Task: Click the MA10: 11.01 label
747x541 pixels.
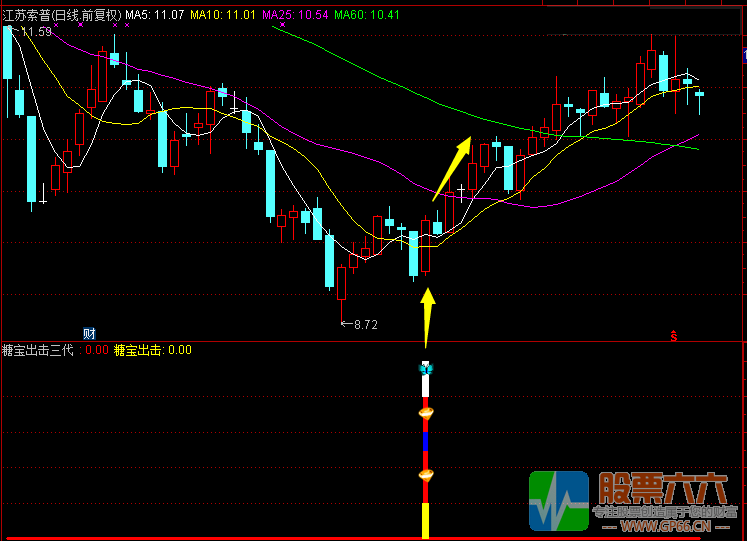Action: 223,15
